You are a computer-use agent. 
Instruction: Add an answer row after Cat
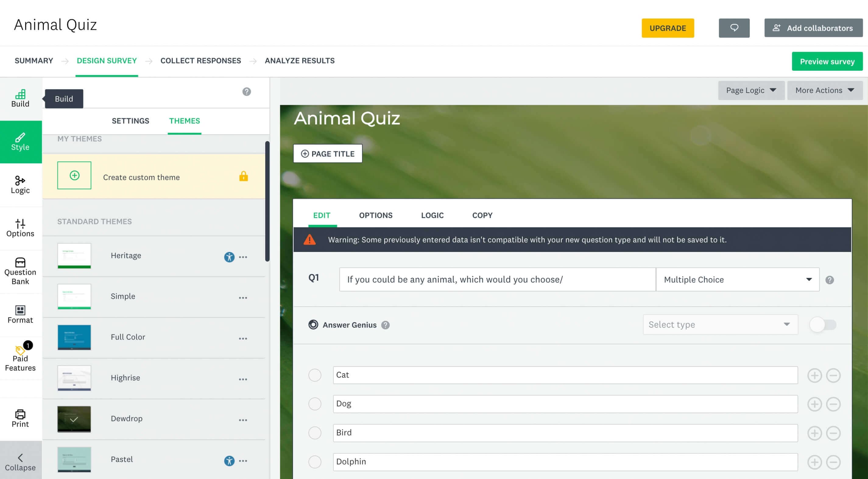tap(814, 375)
